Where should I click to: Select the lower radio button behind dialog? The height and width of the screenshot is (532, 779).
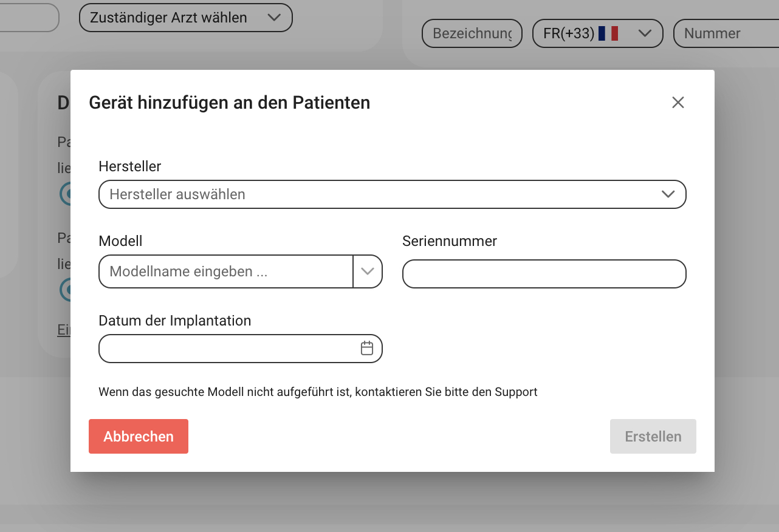pyautogui.click(x=66, y=290)
